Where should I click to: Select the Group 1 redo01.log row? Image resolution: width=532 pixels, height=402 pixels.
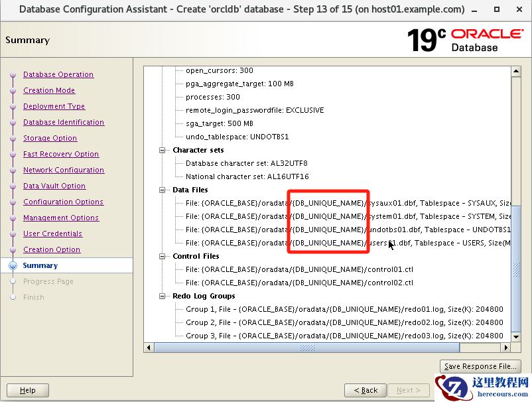344,309
